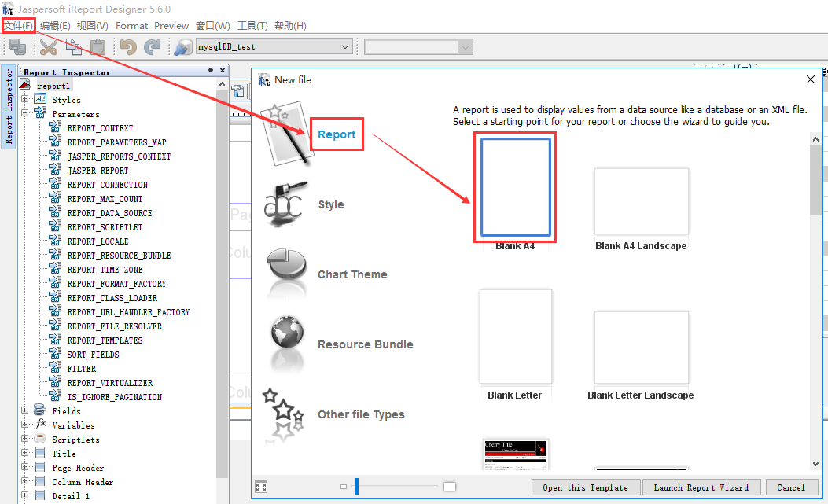This screenshot has height=504, width=828.
Task: Click the Paste clipboard toolbar icon
Action: 98,47
